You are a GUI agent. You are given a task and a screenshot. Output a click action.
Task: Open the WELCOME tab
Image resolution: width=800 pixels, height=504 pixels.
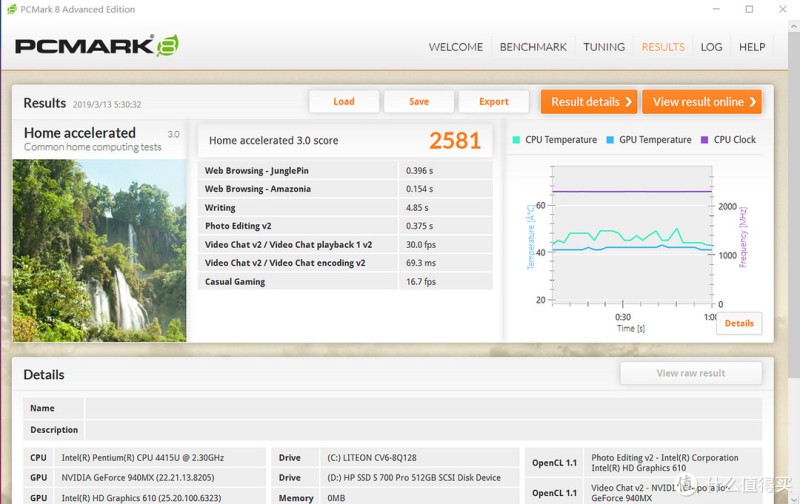[455, 47]
